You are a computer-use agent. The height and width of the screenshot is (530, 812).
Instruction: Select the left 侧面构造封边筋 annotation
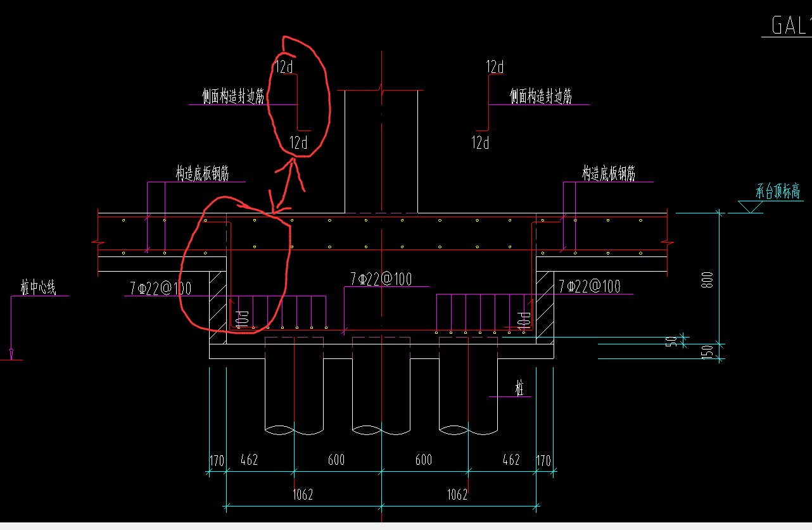(233, 96)
